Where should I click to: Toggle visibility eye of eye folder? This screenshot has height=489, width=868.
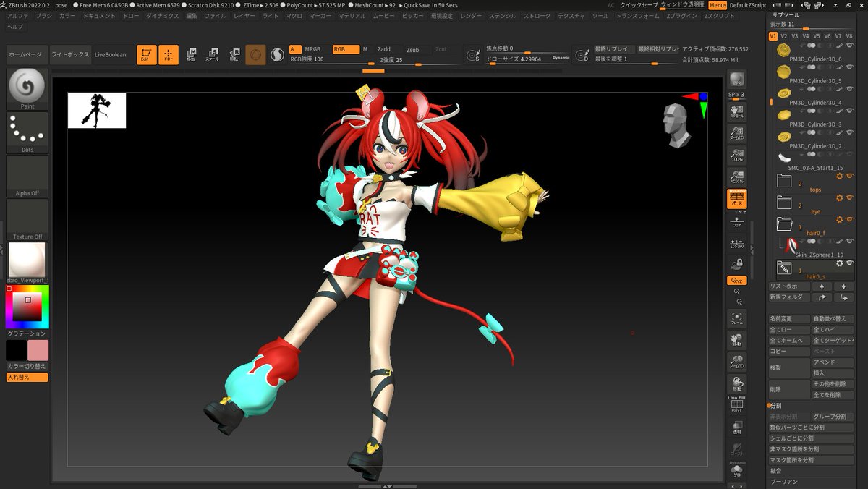coord(850,197)
